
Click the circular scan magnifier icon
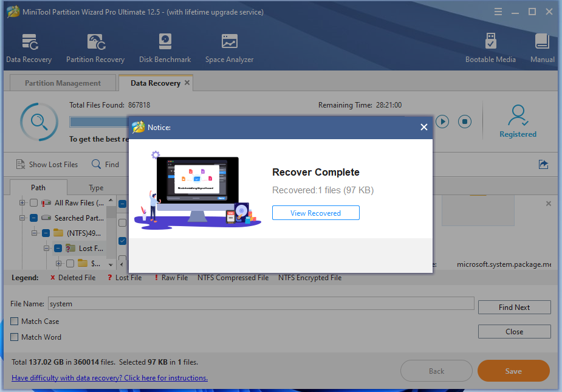(39, 122)
